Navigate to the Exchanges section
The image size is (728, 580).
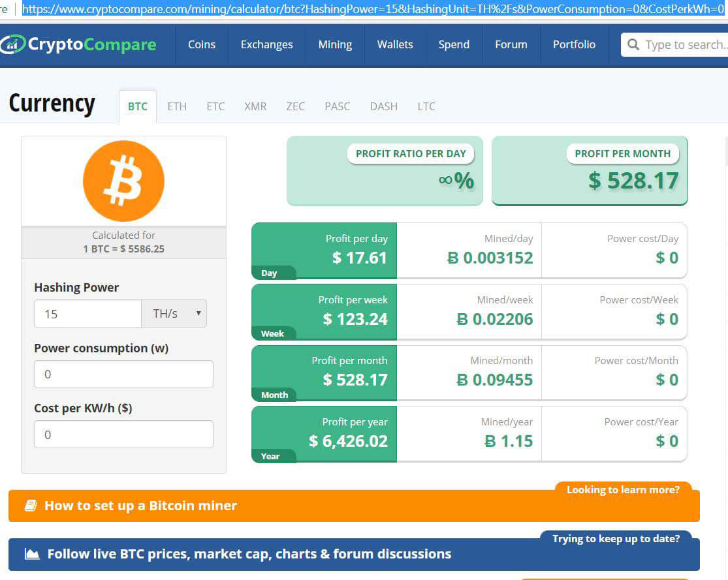pos(266,44)
